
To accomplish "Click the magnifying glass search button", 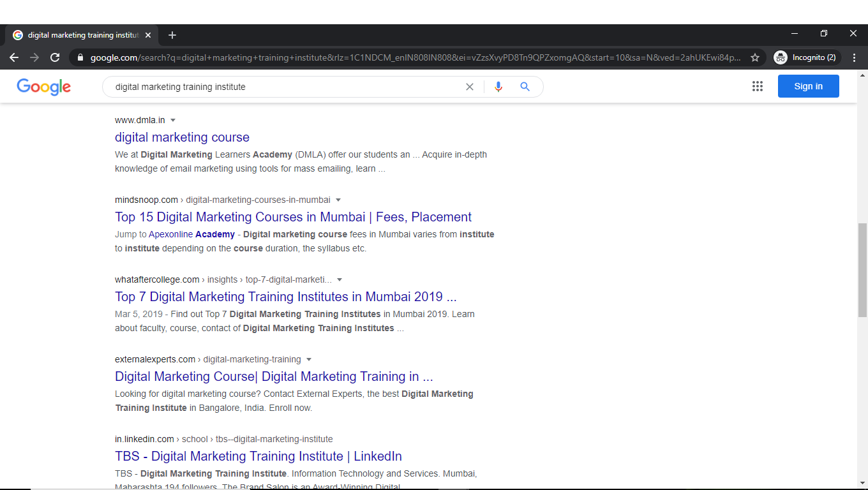I will (525, 87).
